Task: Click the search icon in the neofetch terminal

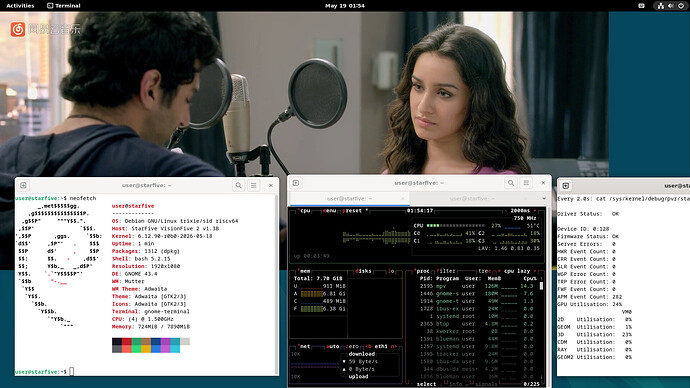Action: (x=239, y=185)
